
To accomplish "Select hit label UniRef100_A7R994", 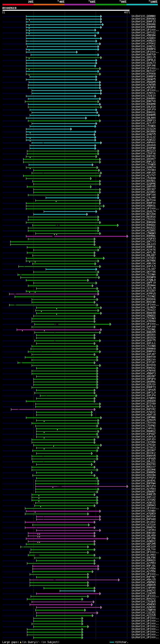I will [143, 321].
